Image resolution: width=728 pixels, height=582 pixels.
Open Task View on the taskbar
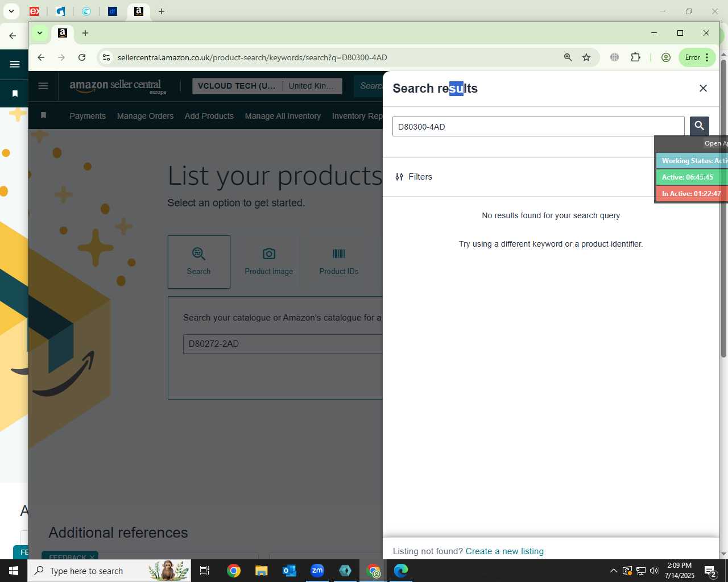pos(205,571)
